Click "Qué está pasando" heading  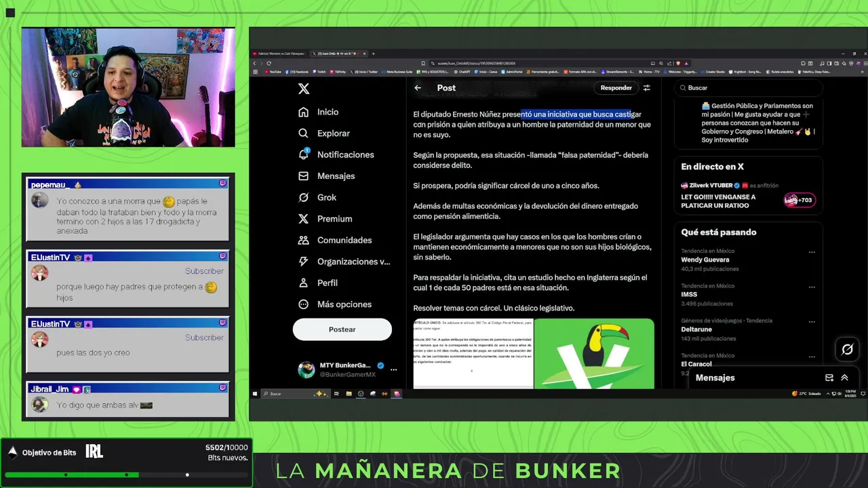(x=719, y=232)
